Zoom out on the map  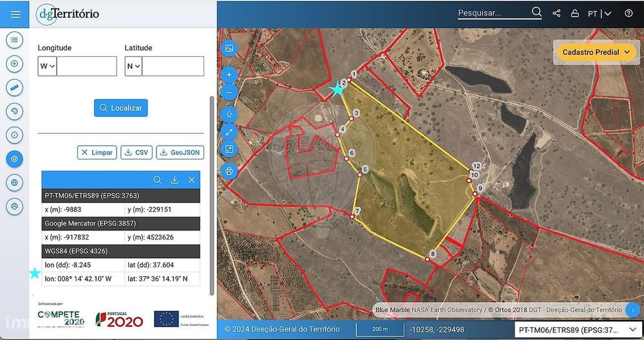tap(229, 92)
